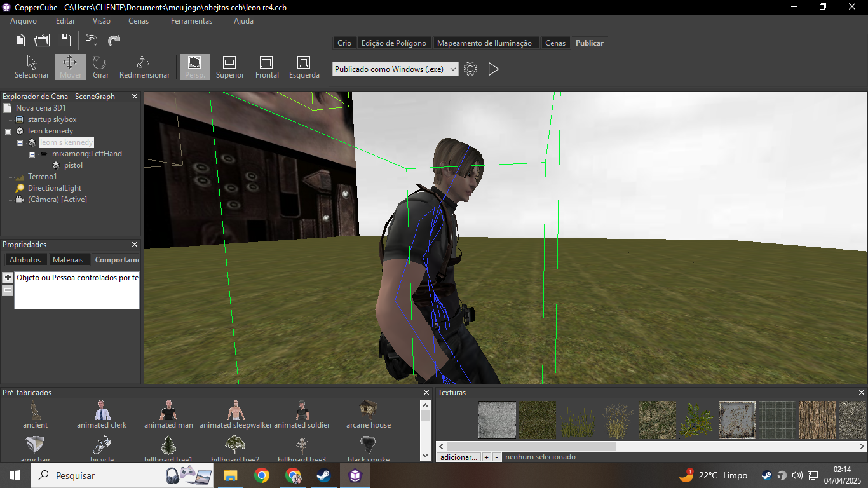868x488 pixels.
Task: Pick the arcane house prefab
Action: point(369,414)
